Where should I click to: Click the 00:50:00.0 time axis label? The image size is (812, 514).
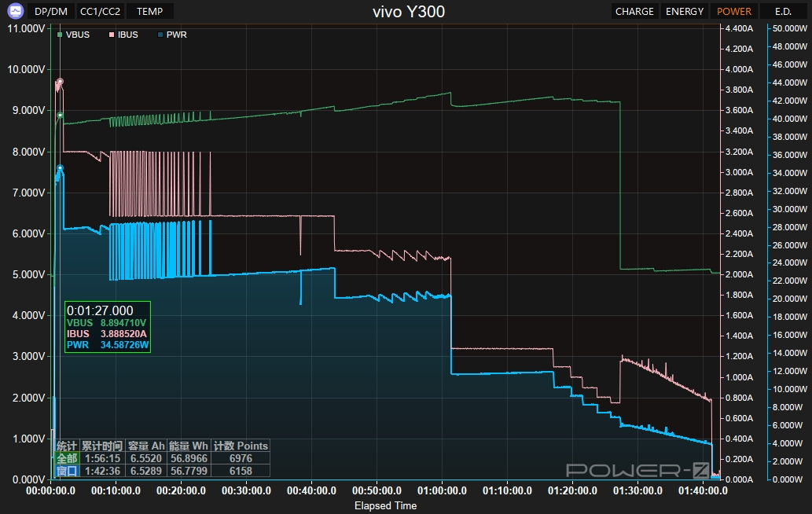click(x=377, y=490)
